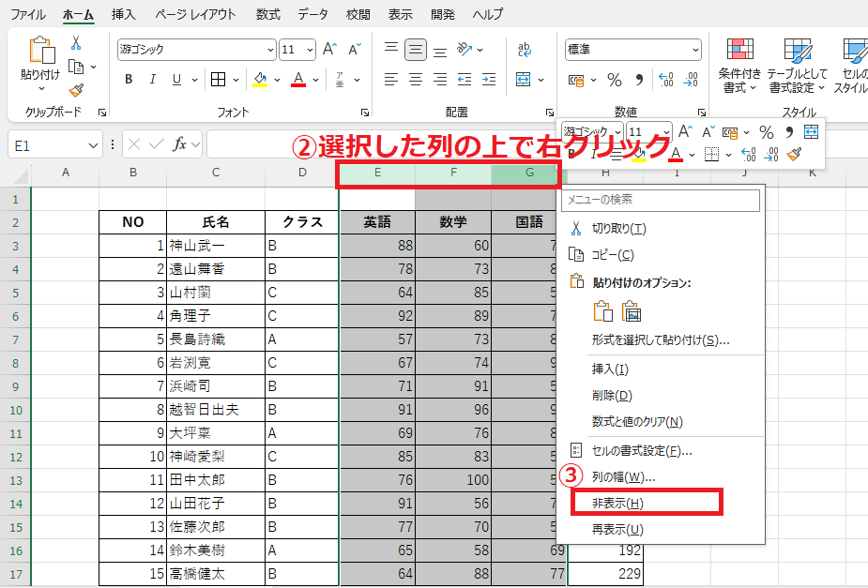Click the Insert Function fx button
868x588 pixels.
[x=179, y=145]
